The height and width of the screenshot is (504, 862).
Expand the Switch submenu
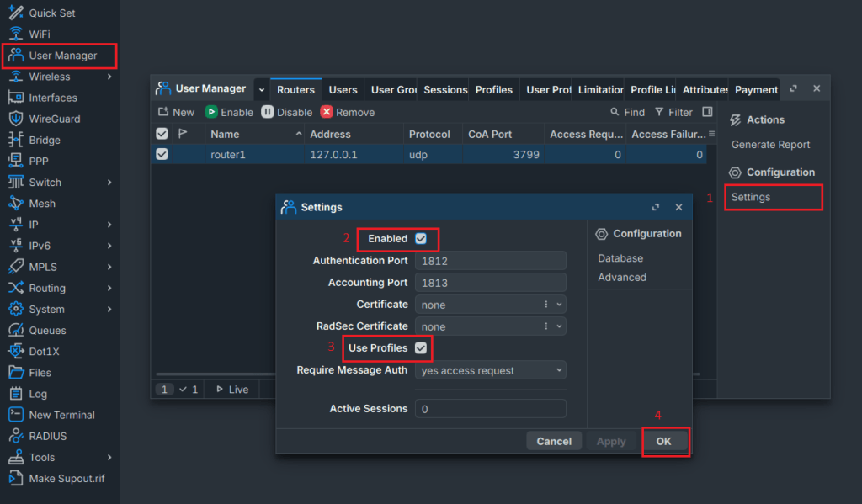[x=109, y=183]
